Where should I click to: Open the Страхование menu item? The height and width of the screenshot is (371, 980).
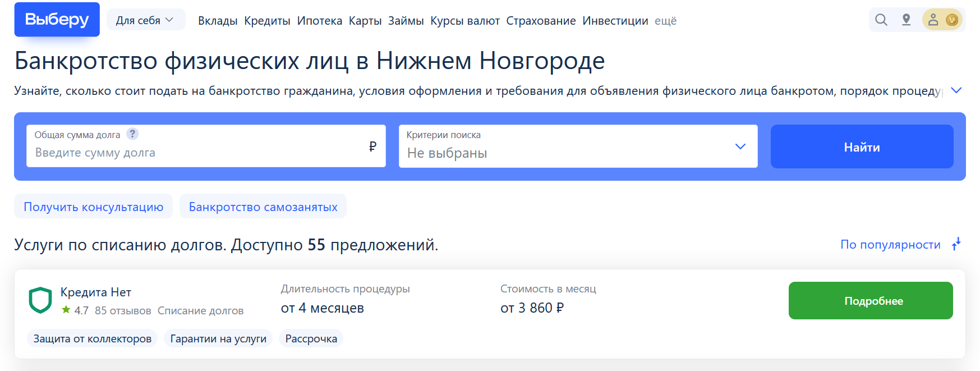[x=541, y=21]
